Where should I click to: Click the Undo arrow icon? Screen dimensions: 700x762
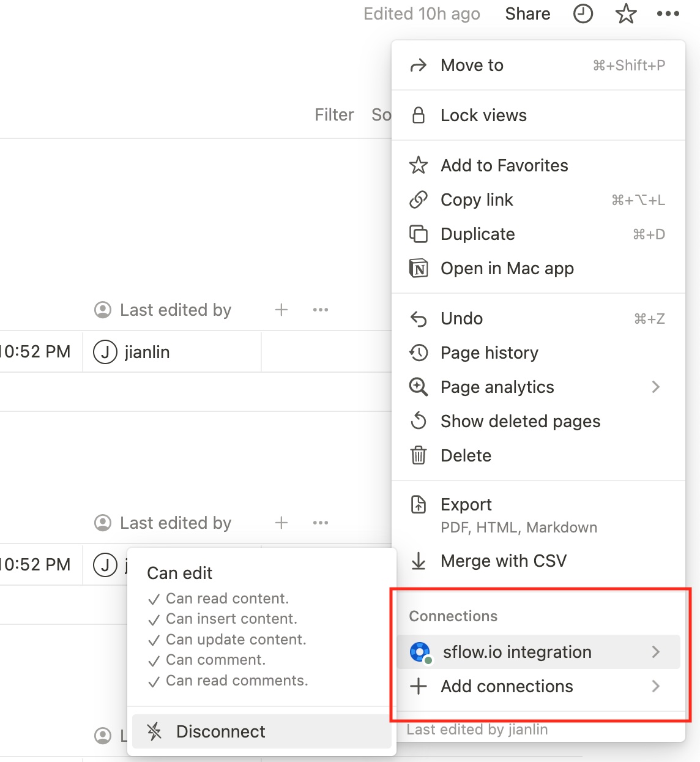tap(419, 318)
